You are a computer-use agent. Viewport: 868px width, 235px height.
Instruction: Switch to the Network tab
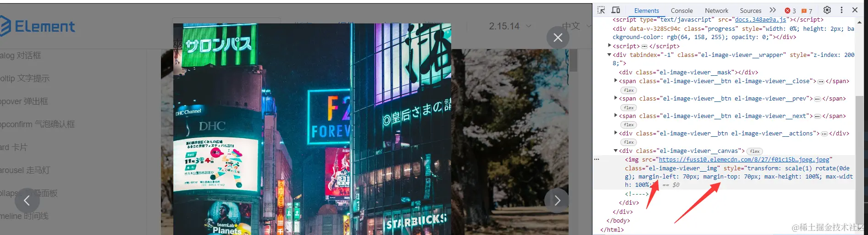717,11
